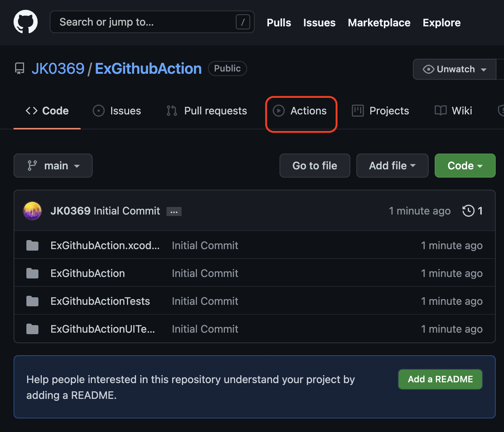
Task: Open the Add file dropdown
Action: (x=393, y=166)
